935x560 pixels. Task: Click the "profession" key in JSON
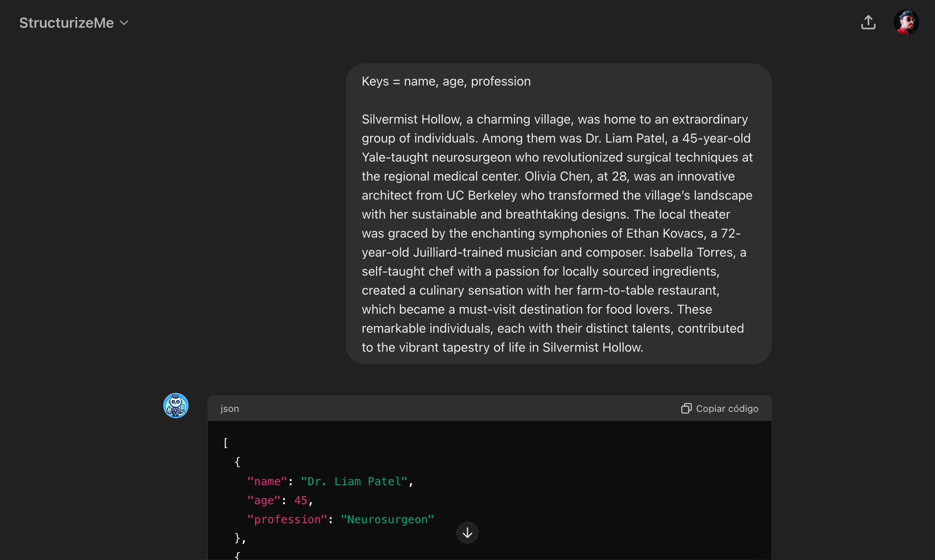(287, 519)
